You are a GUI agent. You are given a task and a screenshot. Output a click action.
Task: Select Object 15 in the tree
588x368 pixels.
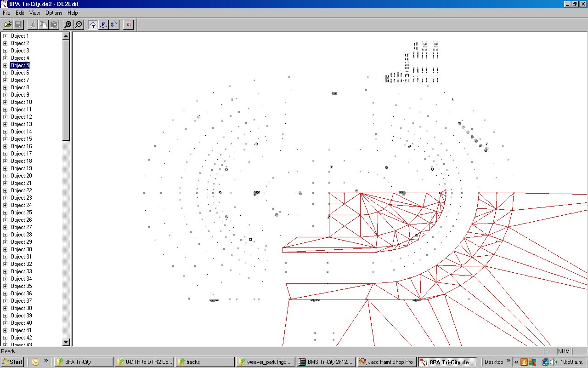pyautogui.click(x=21, y=139)
